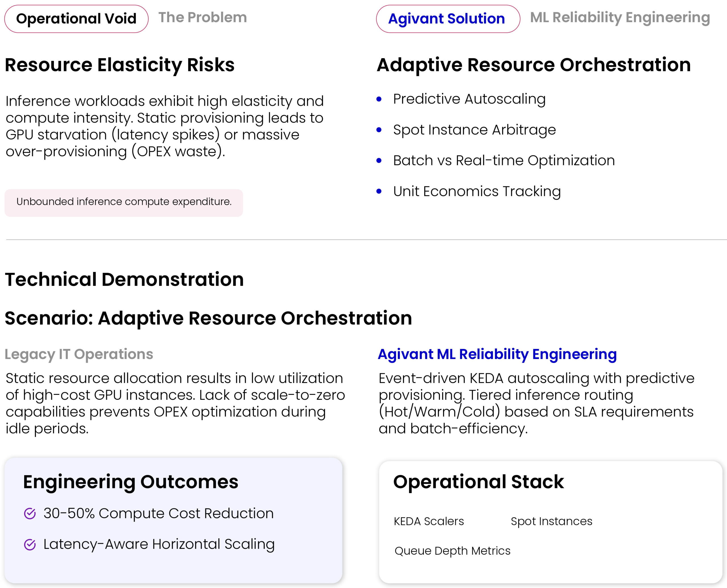Viewport: 727px width, 588px height.
Task: Click the Operational Stack card heading
Action: click(x=478, y=482)
